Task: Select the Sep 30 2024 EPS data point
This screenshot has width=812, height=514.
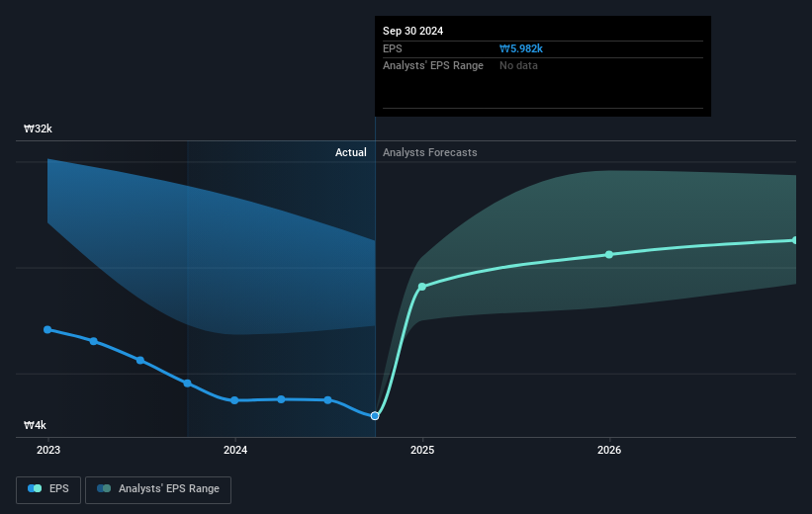Action: coord(375,416)
